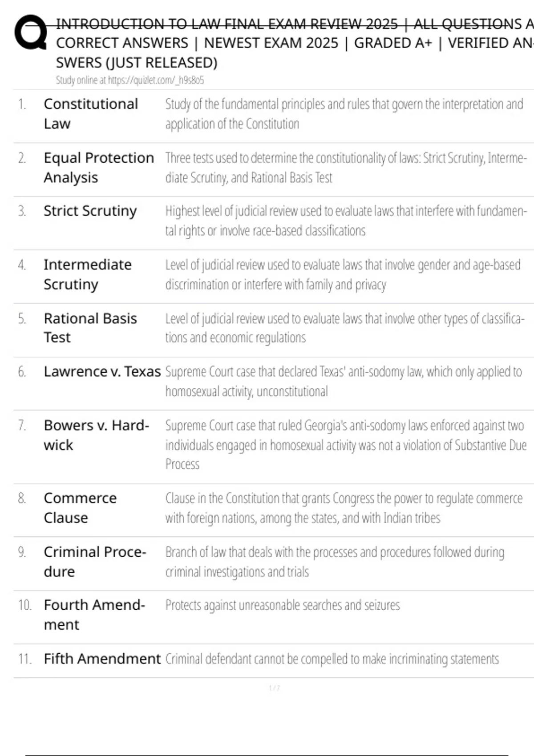Open the quizlet.com study online link
534x756 pixels.
click(x=129, y=80)
